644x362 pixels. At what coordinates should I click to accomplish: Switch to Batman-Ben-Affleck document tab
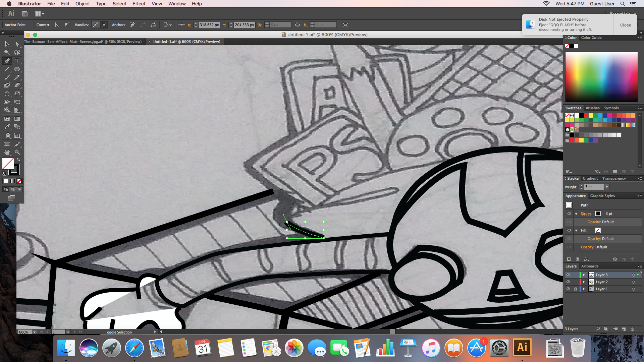click(x=83, y=42)
